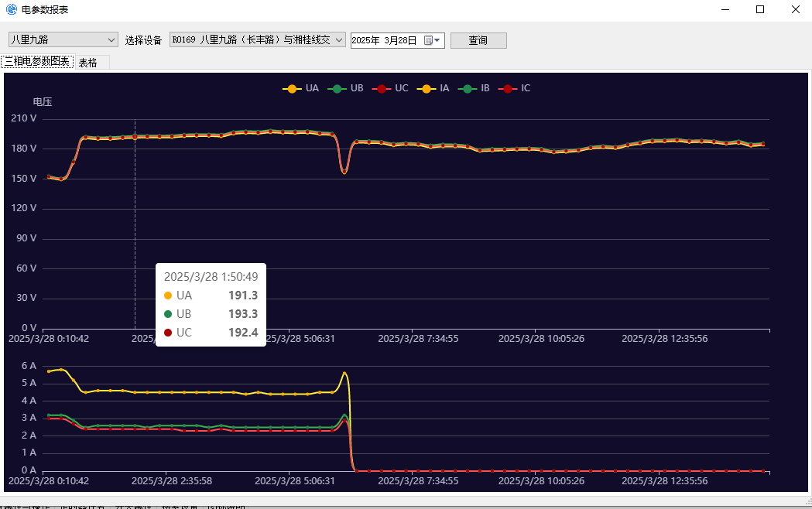Select the 三相电参数图表 tab

click(x=36, y=62)
